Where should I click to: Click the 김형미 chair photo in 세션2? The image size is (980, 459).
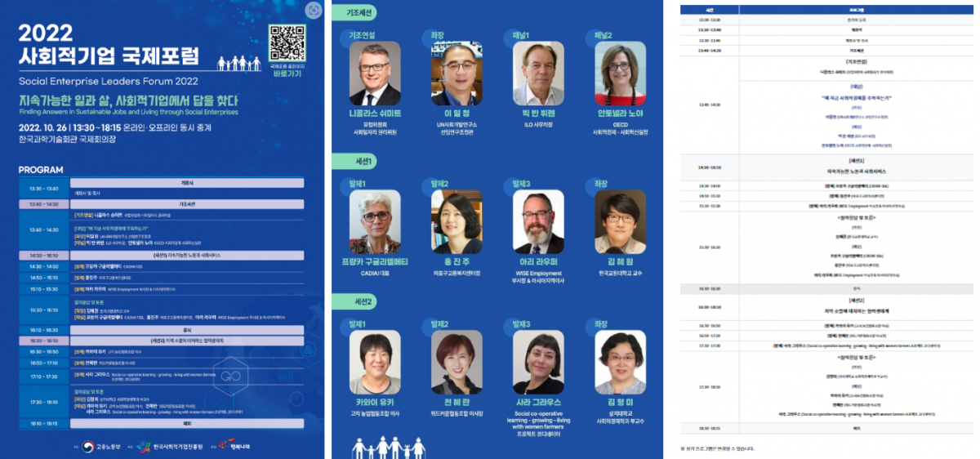621,363
